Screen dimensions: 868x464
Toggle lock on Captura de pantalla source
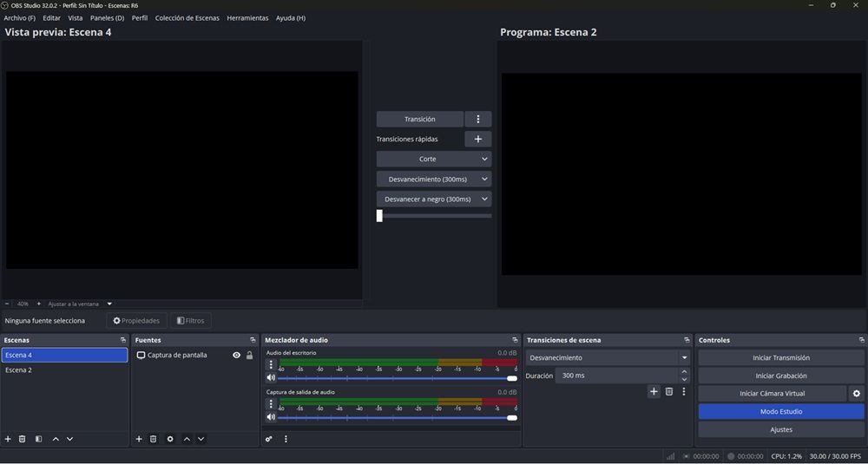coord(250,355)
